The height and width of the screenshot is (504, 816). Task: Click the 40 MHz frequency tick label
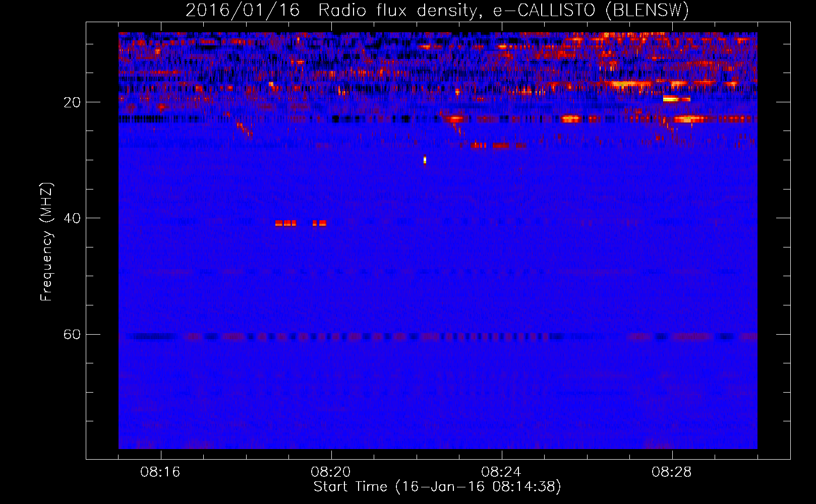coord(72,218)
